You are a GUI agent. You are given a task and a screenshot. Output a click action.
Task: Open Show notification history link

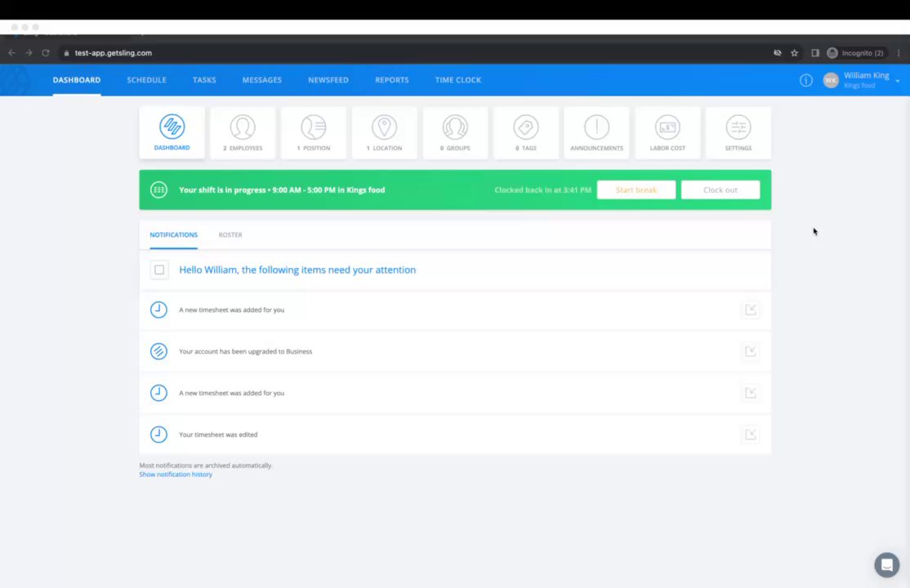176,474
